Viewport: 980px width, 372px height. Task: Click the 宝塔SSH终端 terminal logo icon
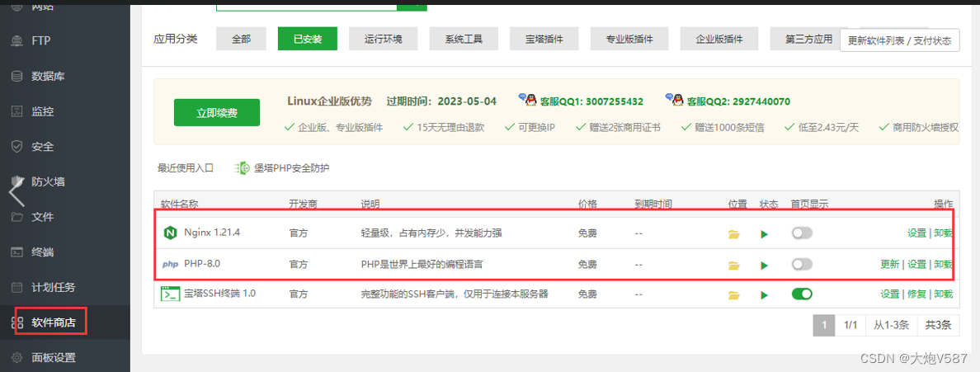click(x=171, y=294)
